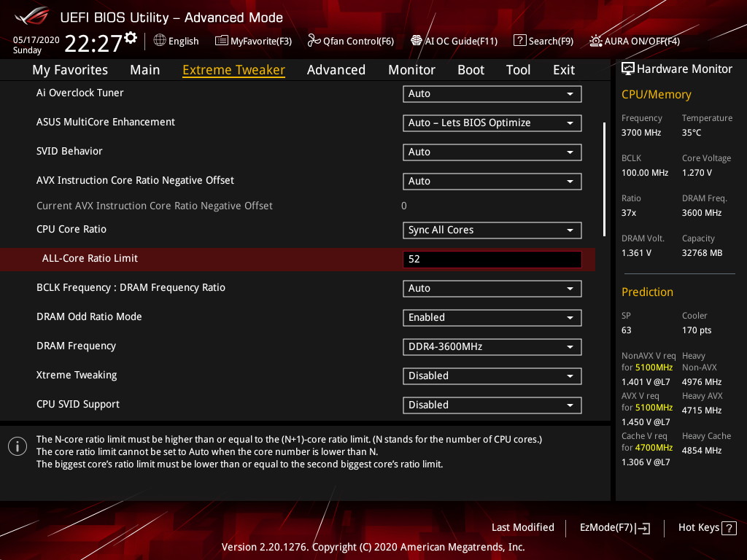Click the info icon in help panel
This screenshot has width=747, height=560.
click(18, 446)
